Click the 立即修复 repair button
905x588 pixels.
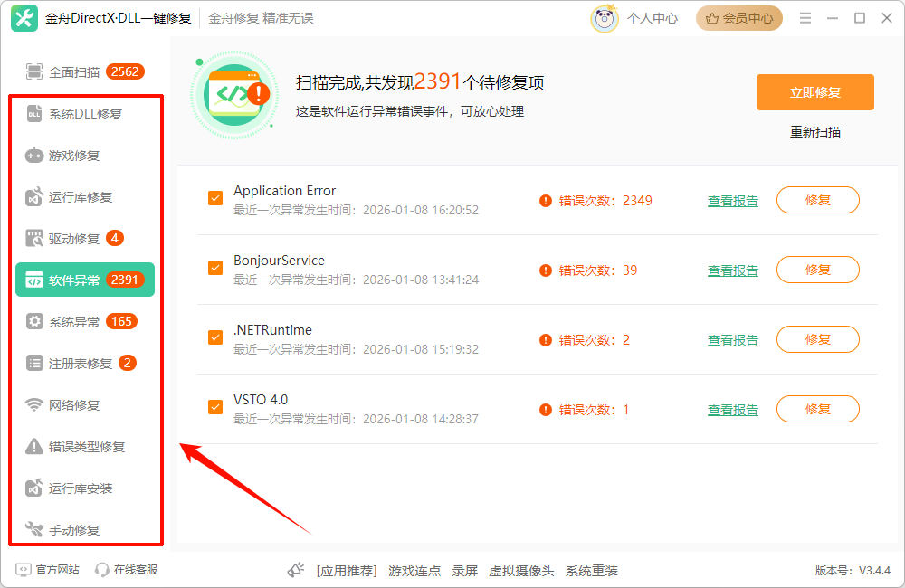[814, 91]
